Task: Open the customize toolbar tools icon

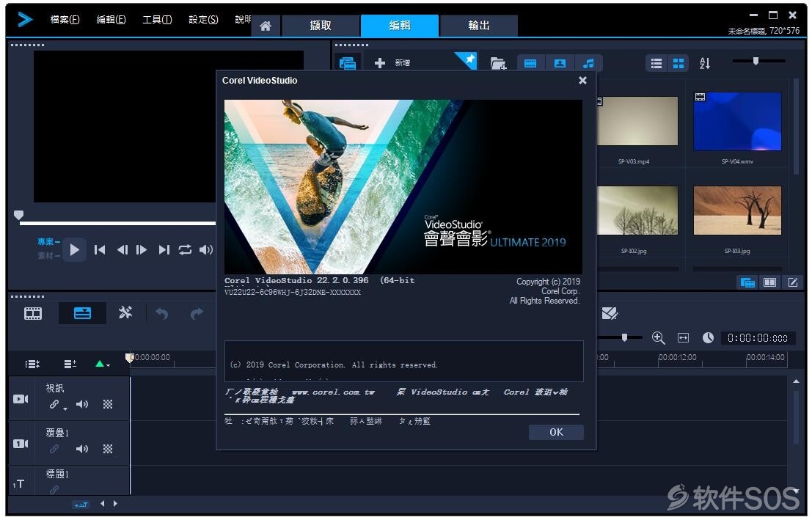Action: click(125, 312)
